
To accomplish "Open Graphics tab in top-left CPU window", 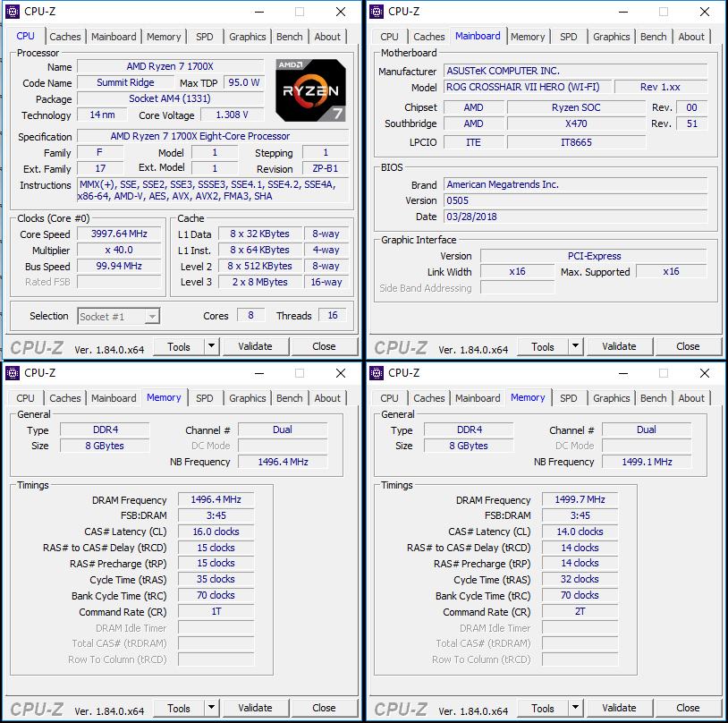I will [248, 37].
